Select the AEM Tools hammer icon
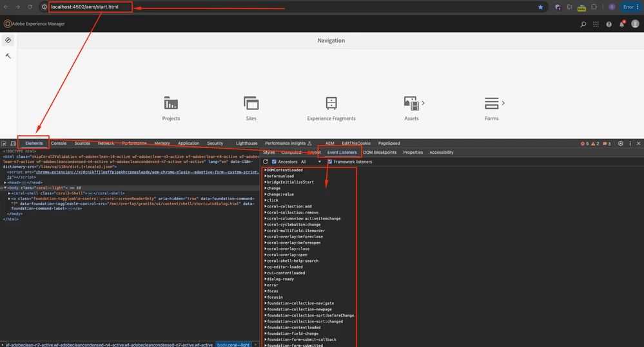This screenshot has height=347, width=644. [8, 56]
